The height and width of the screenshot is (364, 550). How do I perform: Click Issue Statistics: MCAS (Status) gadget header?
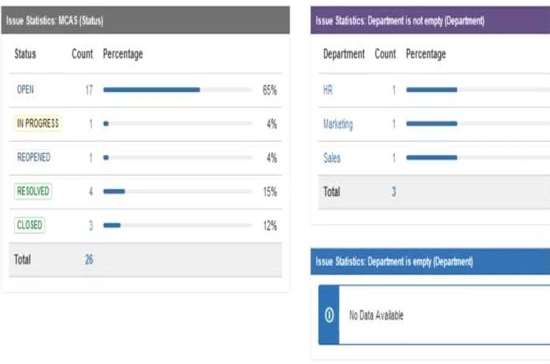(x=146, y=20)
